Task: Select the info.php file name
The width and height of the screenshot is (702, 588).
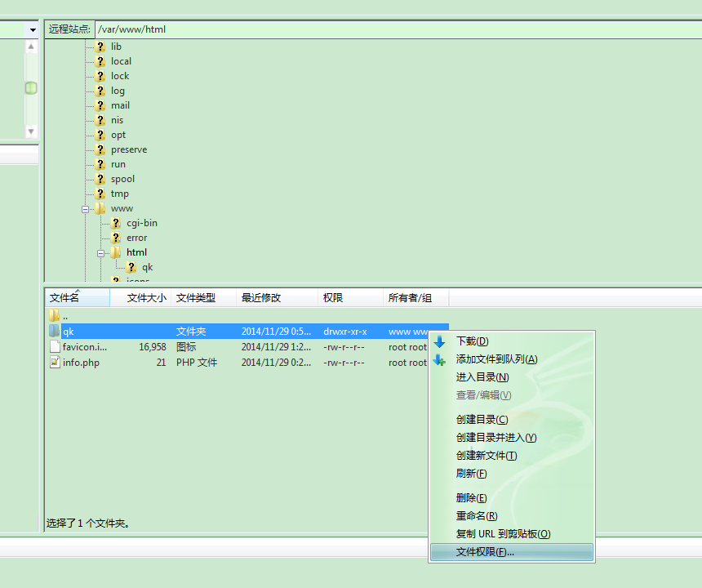Action: 81,363
